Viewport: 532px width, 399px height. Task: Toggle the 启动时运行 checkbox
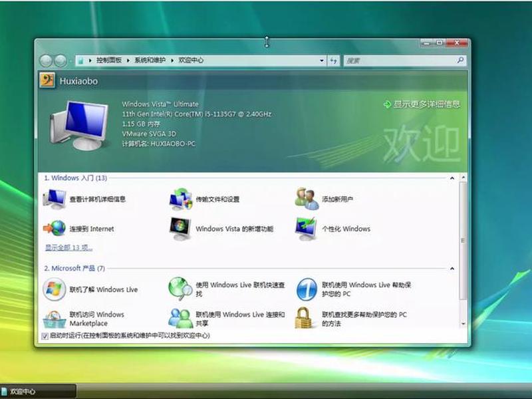tap(45, 336)
